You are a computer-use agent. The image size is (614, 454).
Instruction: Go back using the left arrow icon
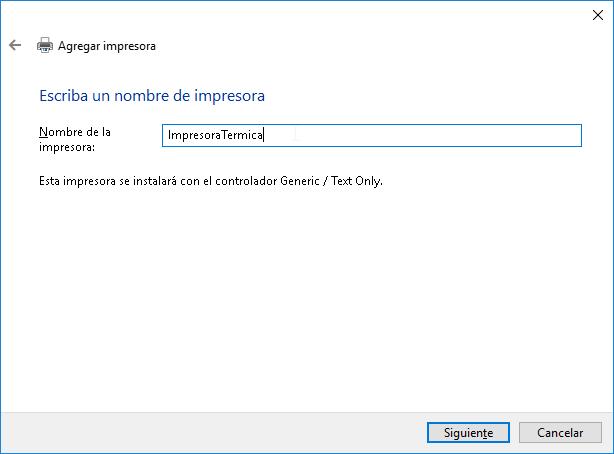point(15,45)
